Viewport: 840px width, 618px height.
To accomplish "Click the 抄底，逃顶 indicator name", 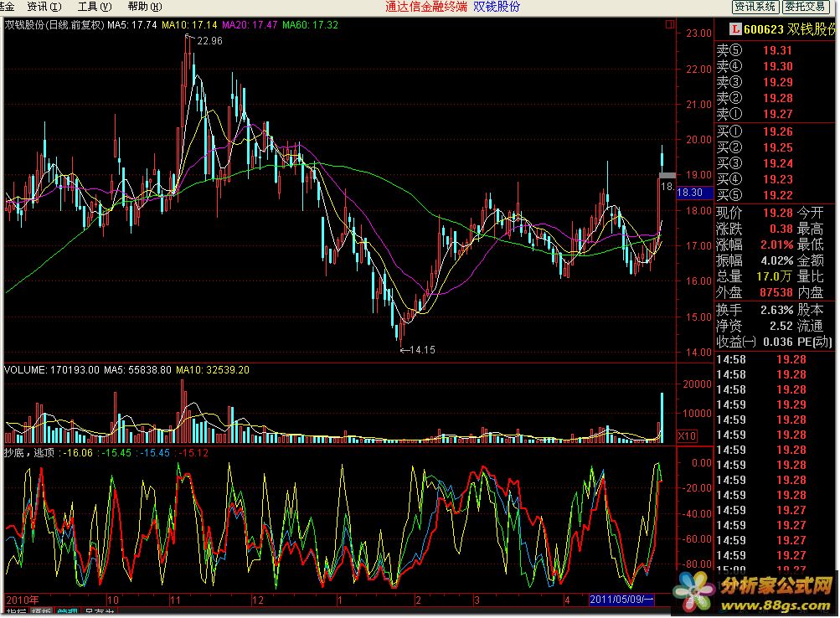I will pos(29,453).
